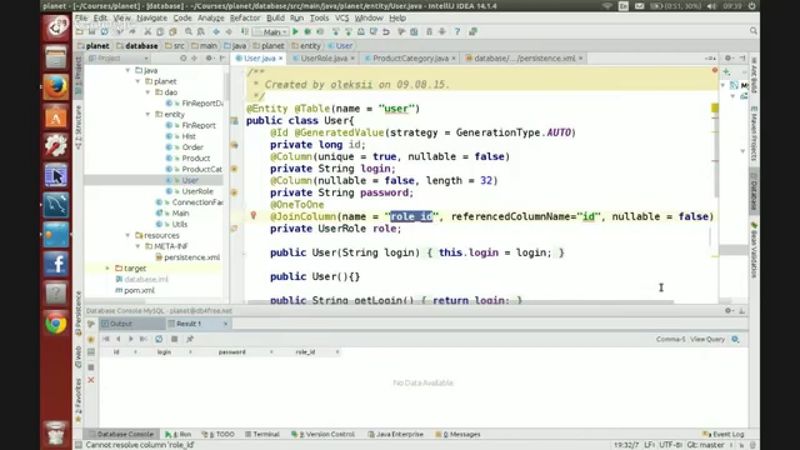Click the View Query link
The width and height of the screenshot is (800, 450).
click(707, 339)
